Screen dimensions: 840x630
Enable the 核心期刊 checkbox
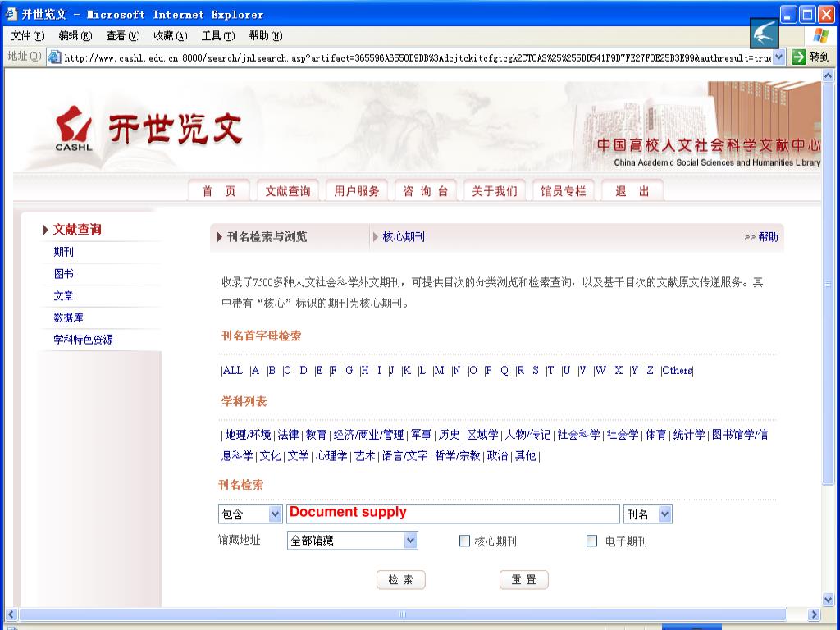tap(464, 541)
